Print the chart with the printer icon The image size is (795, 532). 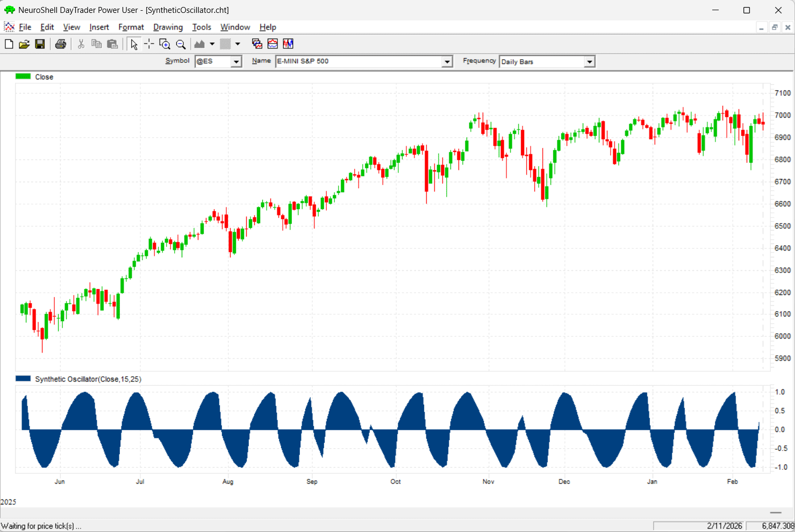(x=61, y=44)
